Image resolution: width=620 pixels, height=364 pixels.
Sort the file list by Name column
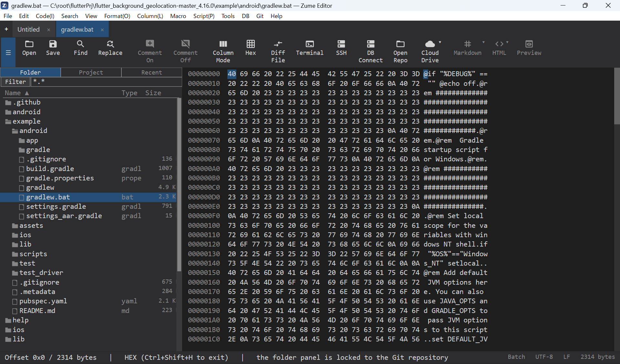coord(17,93)
